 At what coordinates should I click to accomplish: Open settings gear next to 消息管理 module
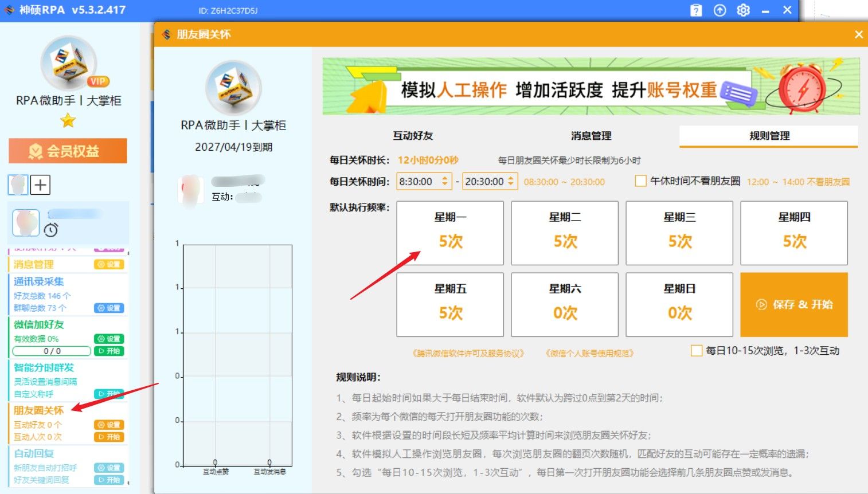click(109, 264)
